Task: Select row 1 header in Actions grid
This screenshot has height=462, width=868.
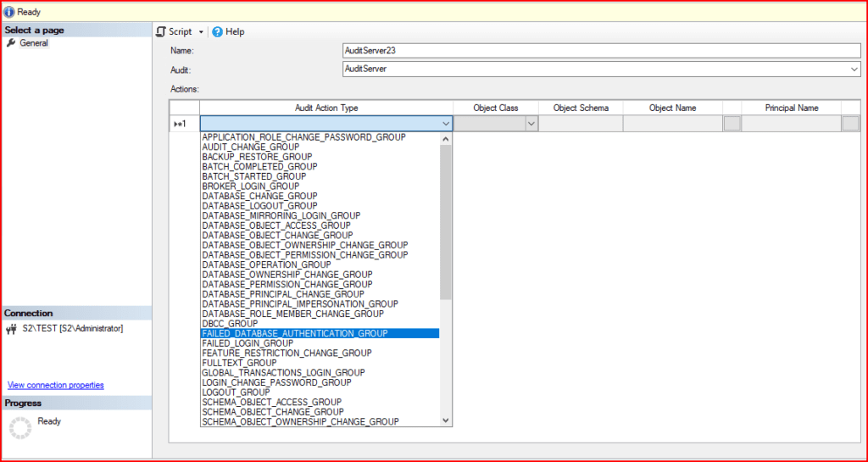Action: [184, 124]
